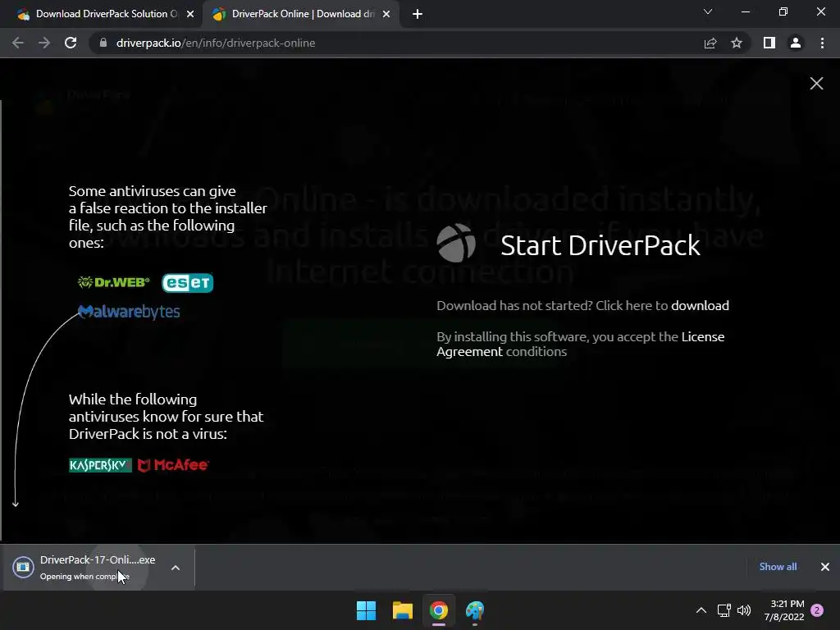Viewport: 840px width, 630px height.
Task: Expand the download item options chevron
Action: pyautogui.click(x=176, y=568)
